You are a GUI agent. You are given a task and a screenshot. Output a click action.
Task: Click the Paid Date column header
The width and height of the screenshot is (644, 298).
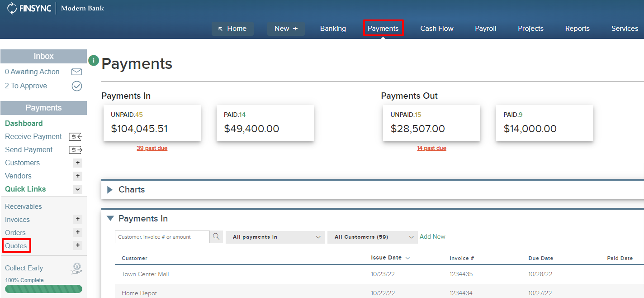pyautogui.click(x=620, y=258)
